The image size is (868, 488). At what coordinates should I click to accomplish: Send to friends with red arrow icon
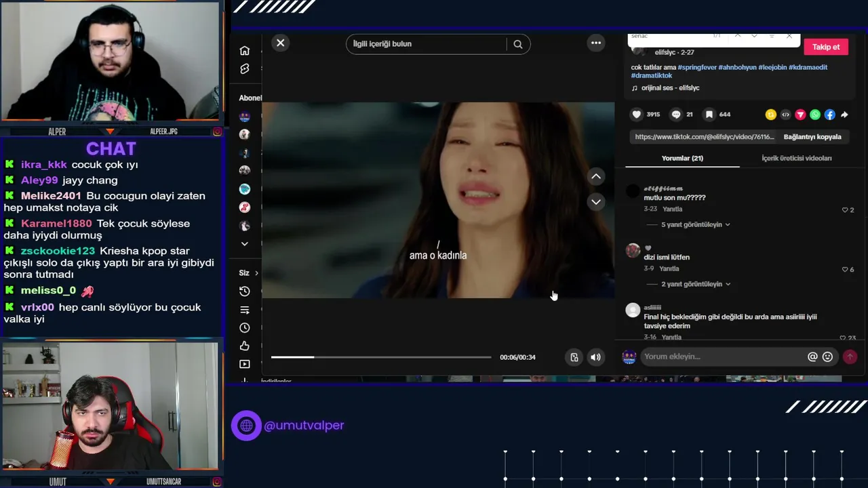800,115
